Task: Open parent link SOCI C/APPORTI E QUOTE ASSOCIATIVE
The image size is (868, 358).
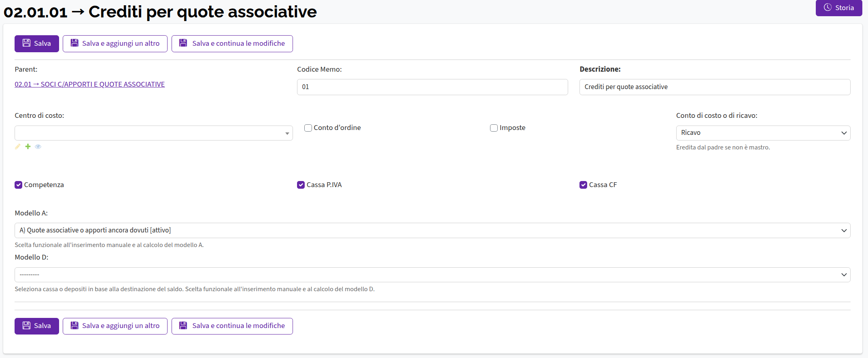Action: coord(89,84)
